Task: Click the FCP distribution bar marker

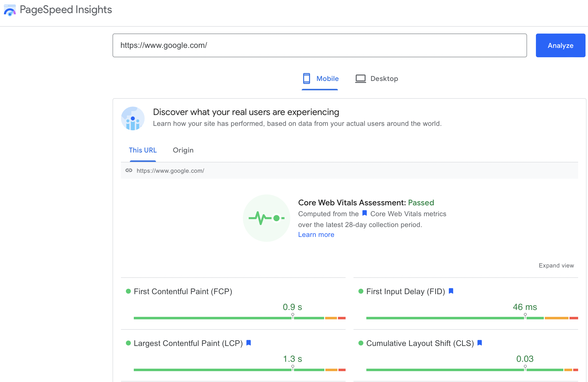Action: point(293,316)
